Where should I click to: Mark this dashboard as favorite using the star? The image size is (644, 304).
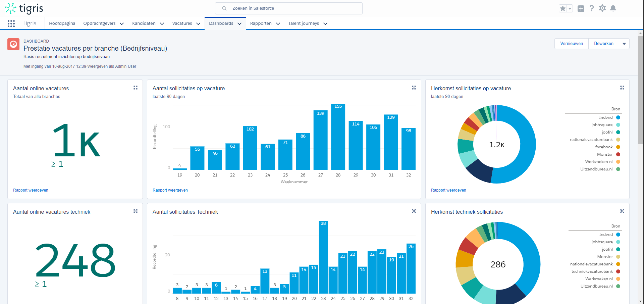pyautogui.click(x=562, y=8)
